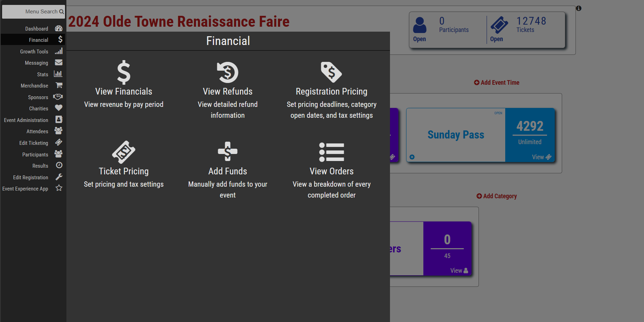Select the Sponsors handshake icon
The width and height of the screenshot is (644, 322).
point(58,97)
